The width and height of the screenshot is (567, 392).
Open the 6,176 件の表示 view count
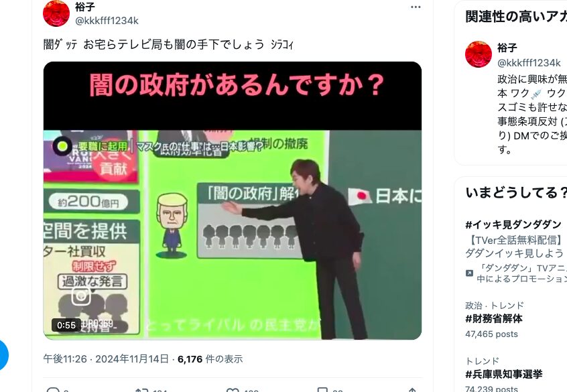point(210,359)
